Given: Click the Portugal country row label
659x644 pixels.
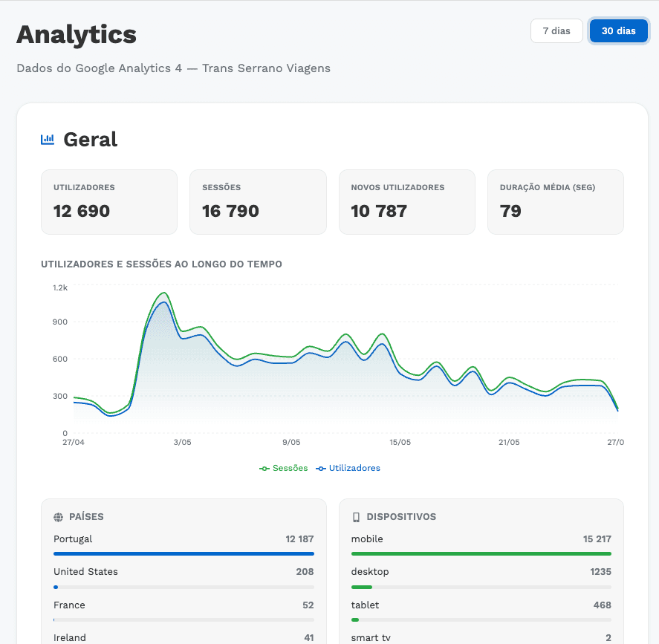Looking at the screenshot, I should point(73,539).
